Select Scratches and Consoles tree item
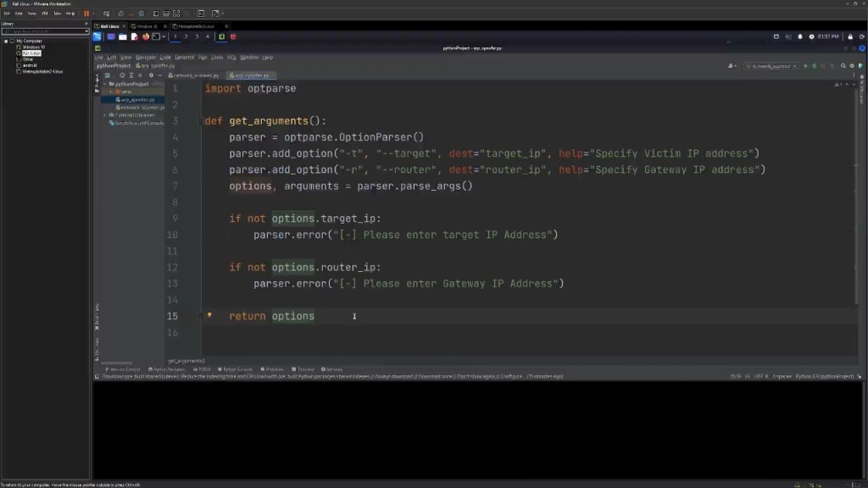This screenshot has height=488, width=868. click(138, 123)
